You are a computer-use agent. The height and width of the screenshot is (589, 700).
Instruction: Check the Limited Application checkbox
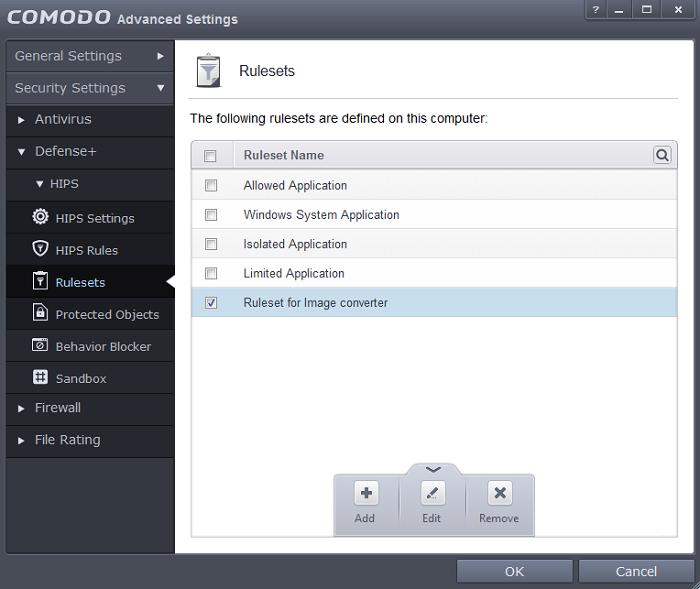(211, 273)
